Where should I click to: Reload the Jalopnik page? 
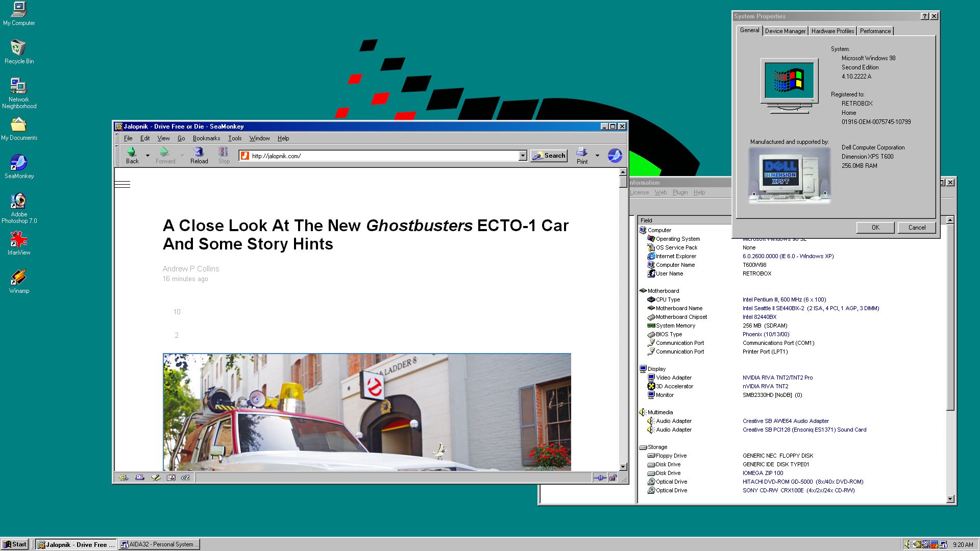pos(199,156)
